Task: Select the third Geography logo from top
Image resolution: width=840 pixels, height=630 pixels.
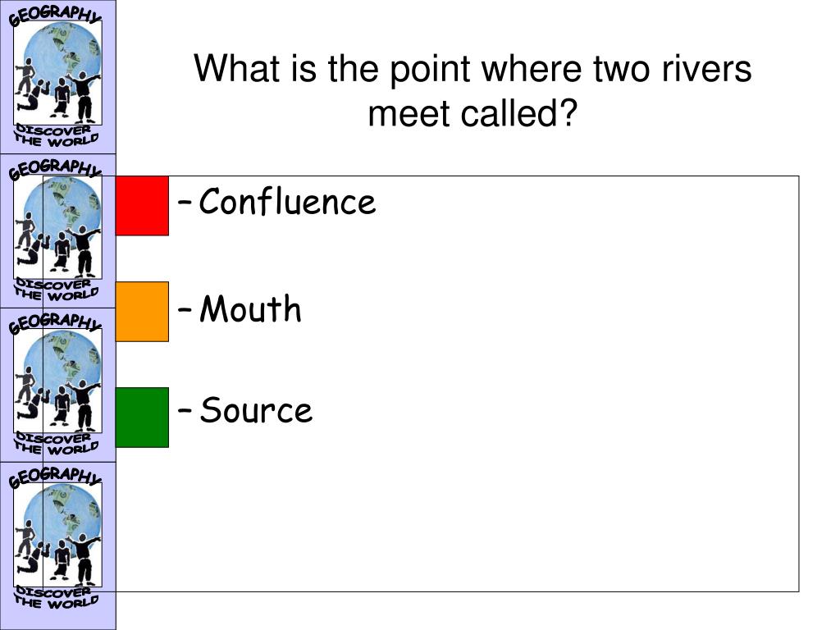Action: (58, 386)
